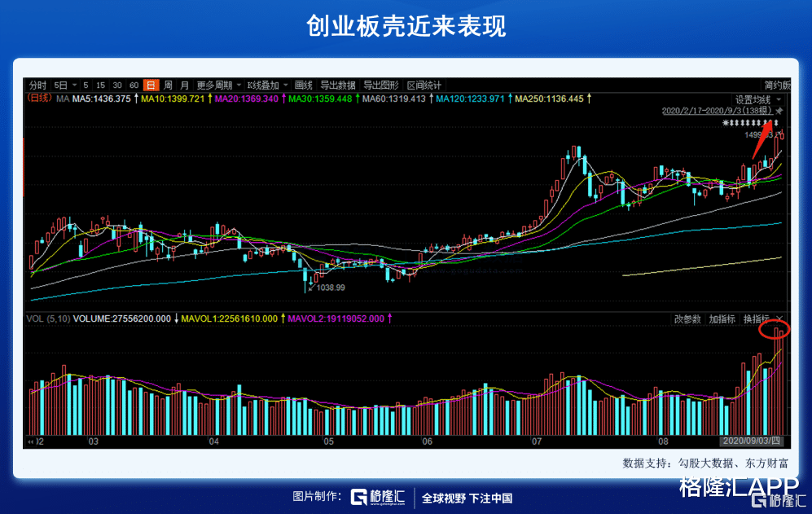
Task: Select the daily (日) K-line tab
Action: coord(151,85)
